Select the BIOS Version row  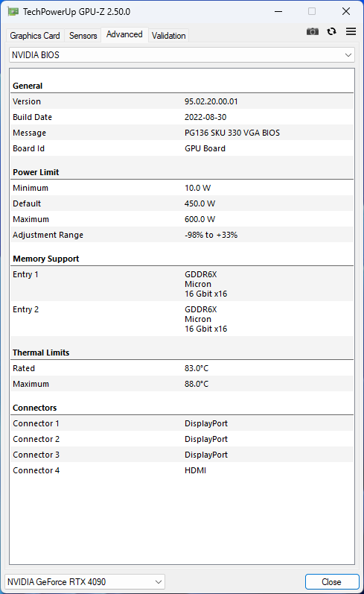[182, 101]
